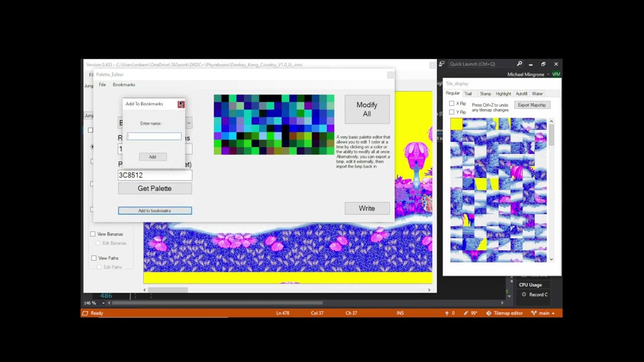Toggle the View Paths checkbox

94,258
